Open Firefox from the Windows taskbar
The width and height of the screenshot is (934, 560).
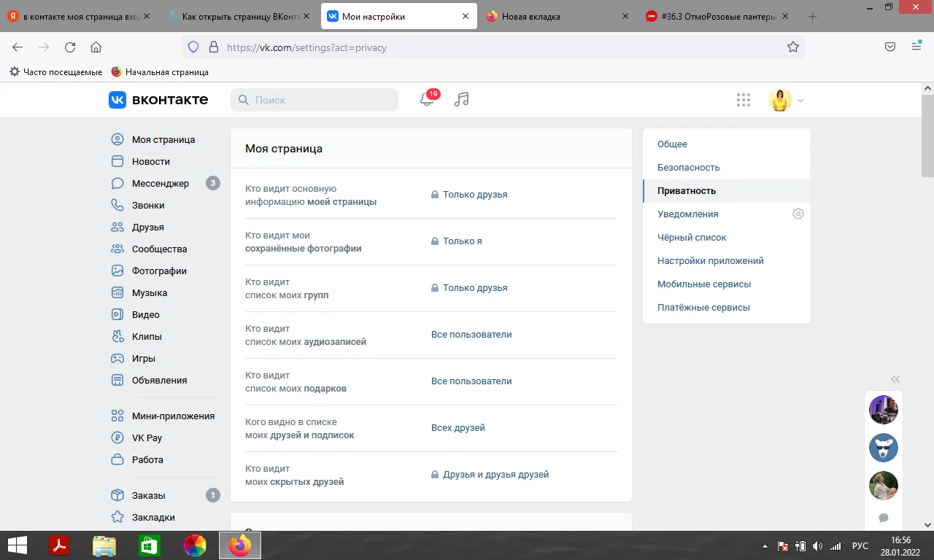point(239,545)
